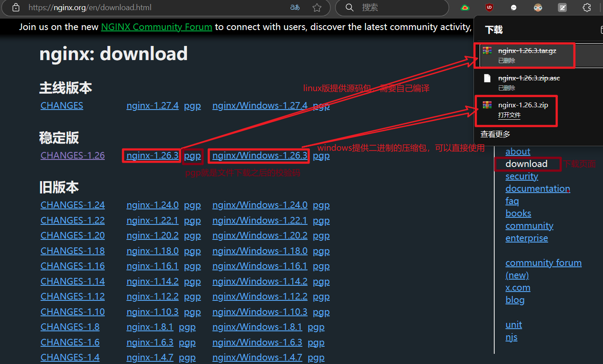Open the CHANGES-1.16 link

73,266
